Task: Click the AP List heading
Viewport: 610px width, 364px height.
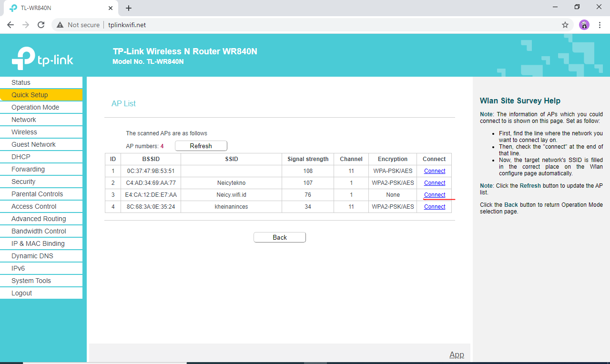Action: tap(123, 103)
